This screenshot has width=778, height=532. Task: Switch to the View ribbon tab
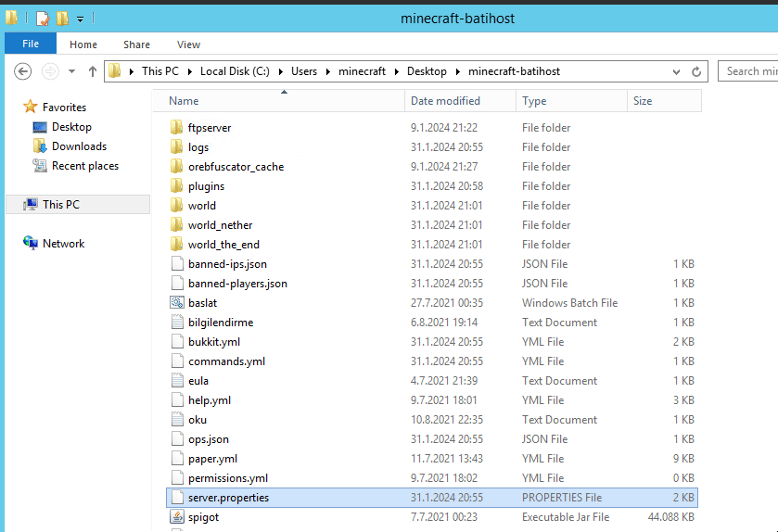pos(188,44)
